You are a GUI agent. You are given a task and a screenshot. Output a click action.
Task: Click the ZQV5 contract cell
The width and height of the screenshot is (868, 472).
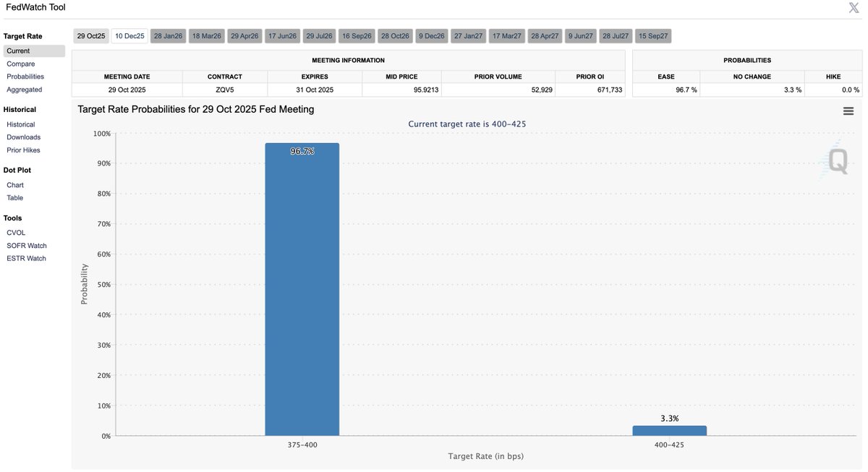tap(225, 90)
